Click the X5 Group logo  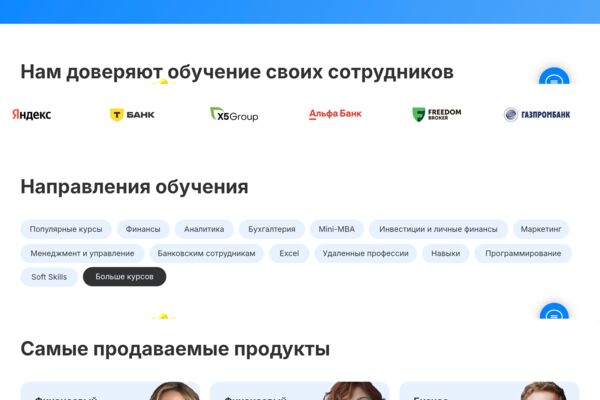[234, 114]
